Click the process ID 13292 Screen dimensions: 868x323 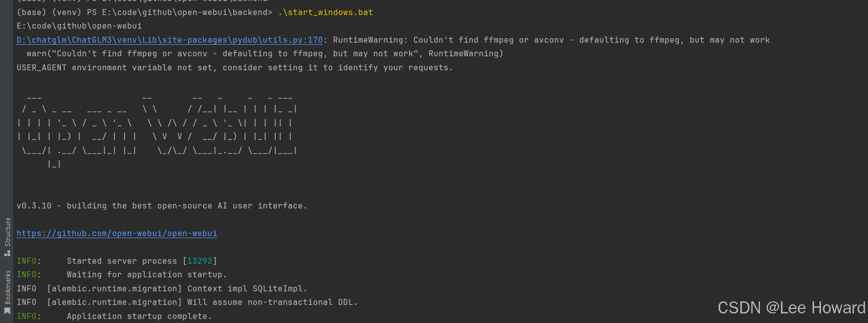point(199,261)
